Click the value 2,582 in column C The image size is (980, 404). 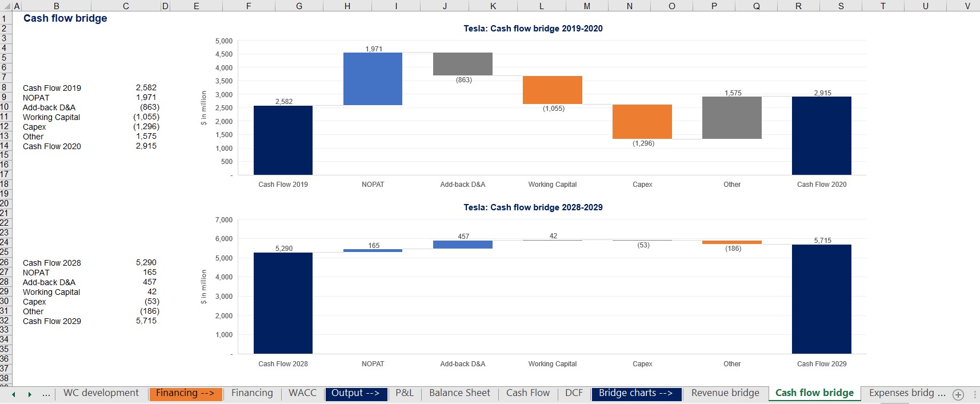tap(146, 87)
